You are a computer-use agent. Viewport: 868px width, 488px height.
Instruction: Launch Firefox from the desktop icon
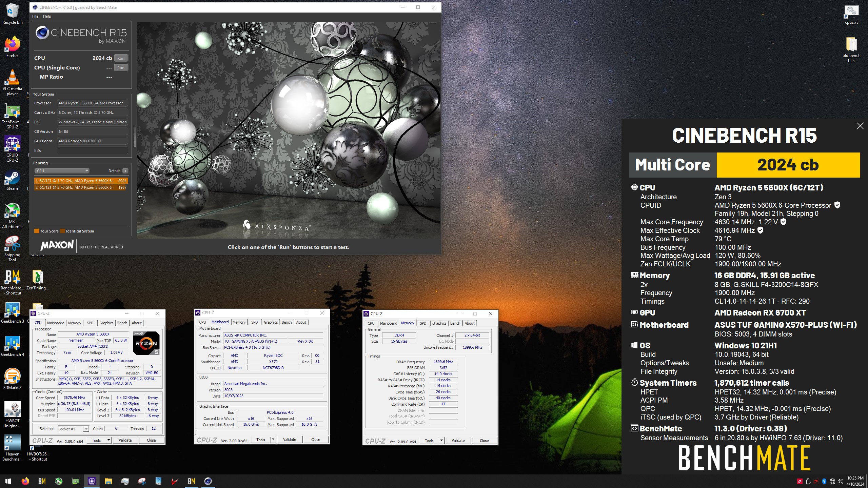pos(12,47)
